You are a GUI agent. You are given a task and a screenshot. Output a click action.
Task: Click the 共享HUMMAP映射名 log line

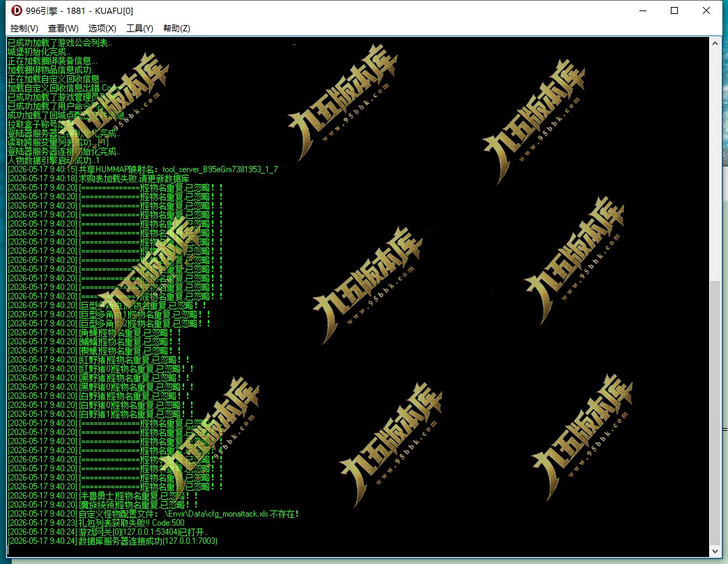coord(143,169)
